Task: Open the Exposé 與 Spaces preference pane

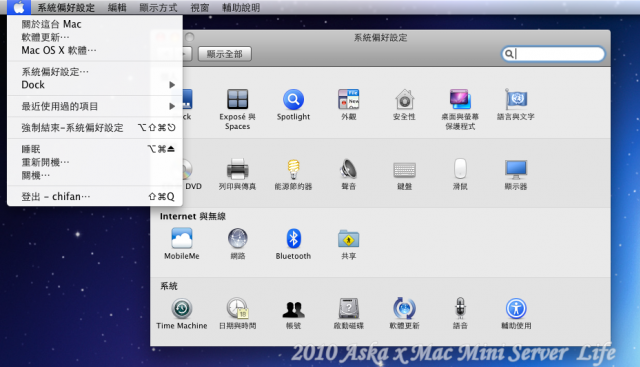Action: 238,109
